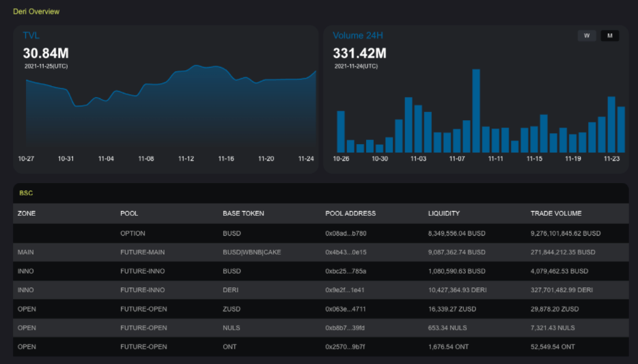Screen dimensions: 638x364
Task: Click the Volume 24H chart title
Action: coord(359,36)
